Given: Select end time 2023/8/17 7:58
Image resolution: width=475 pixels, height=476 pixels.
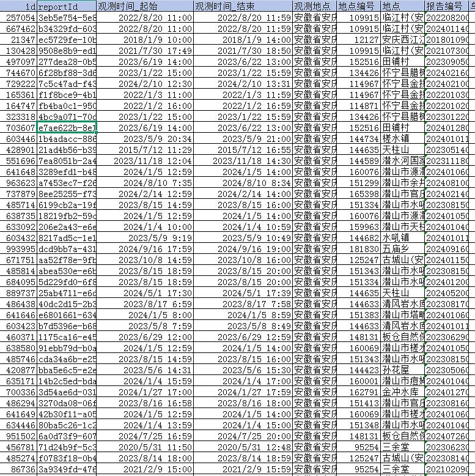Looking at the screenshot, I should point(243,304).
